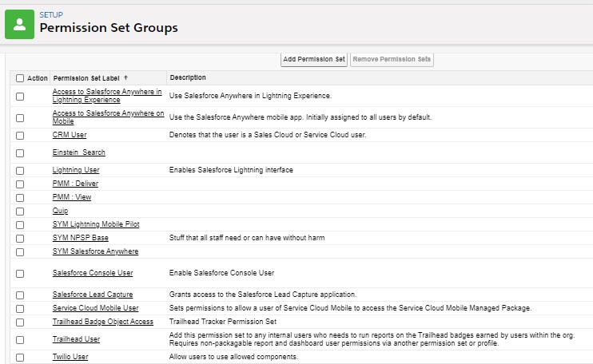Open the SYM NPSP Base link
593x364 pixels.
point(81,238)
